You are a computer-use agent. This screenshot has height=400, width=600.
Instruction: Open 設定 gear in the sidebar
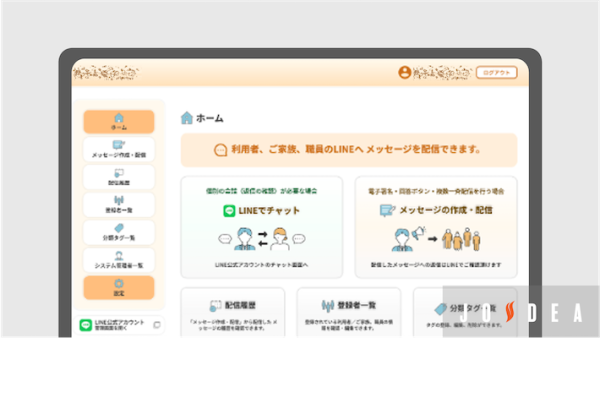tap(119, 288)
